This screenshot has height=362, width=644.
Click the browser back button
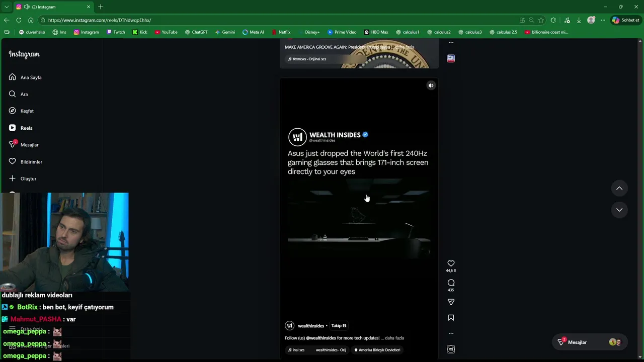7,20
